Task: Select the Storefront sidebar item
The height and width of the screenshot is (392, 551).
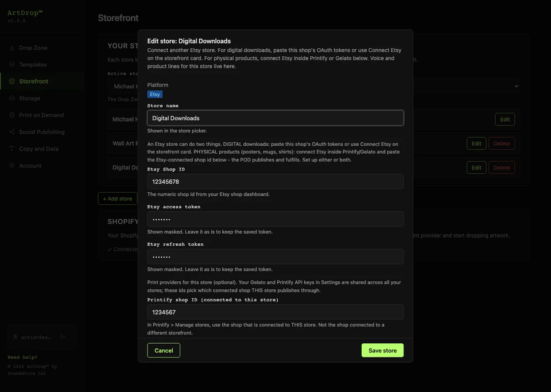Action: 42,81
